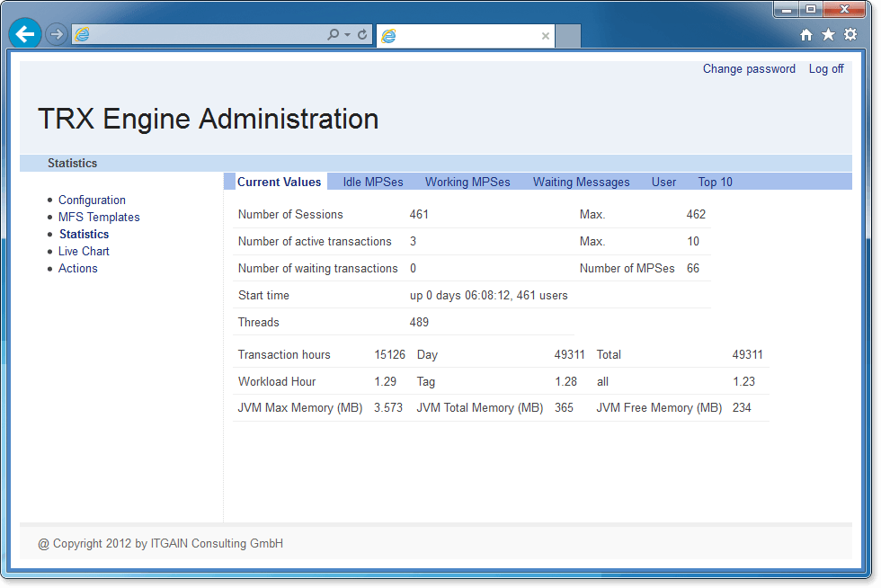
Task: Switch to the User tab
Action: point(663,182)
